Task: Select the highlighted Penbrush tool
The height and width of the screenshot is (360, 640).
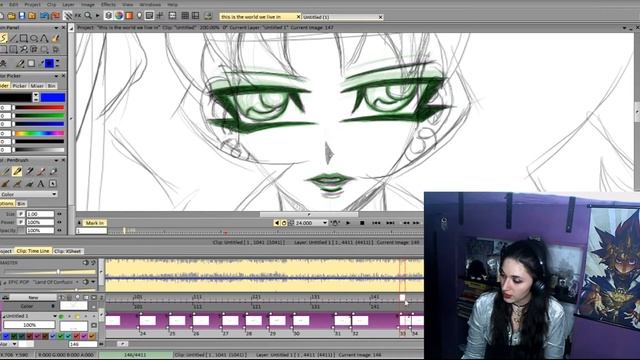Action: (17, 171)
